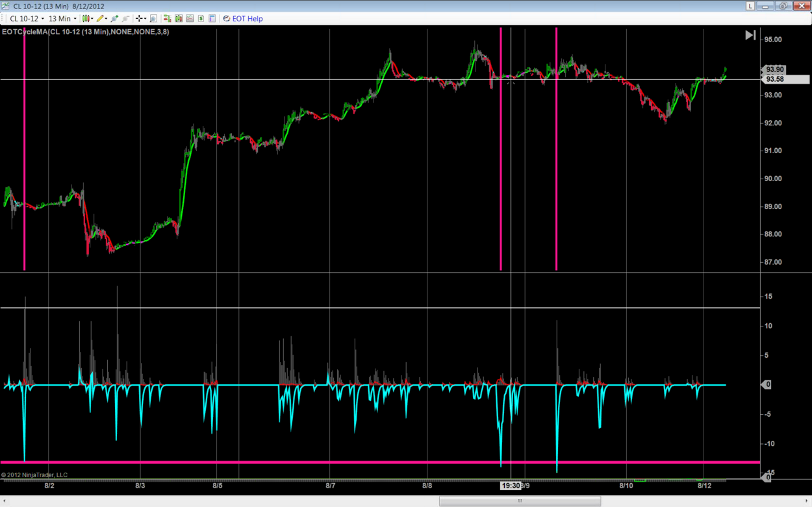Image resolution: width=812 pixels, height=507 pixels.
Task: Open the data series icon
Action: point(167,19)
